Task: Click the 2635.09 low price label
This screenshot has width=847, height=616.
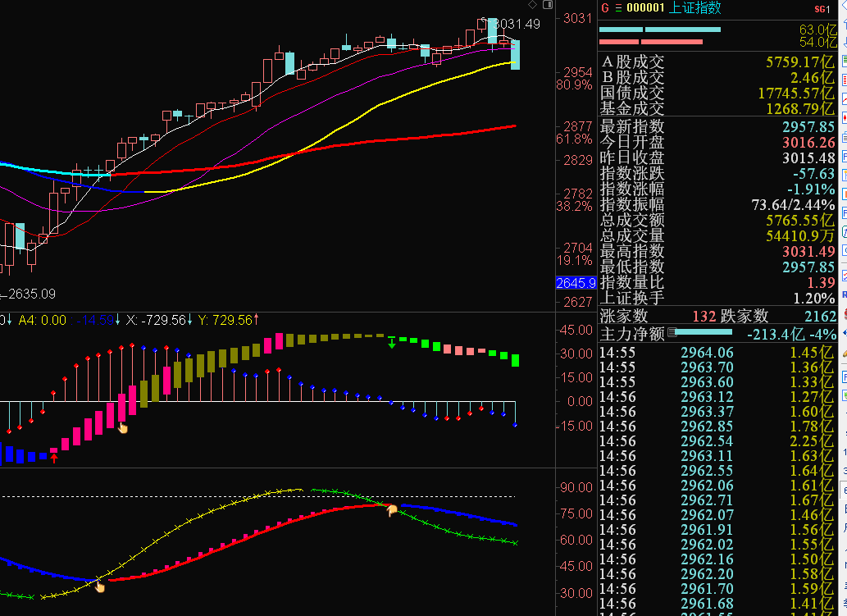Action: click(32, 294)
